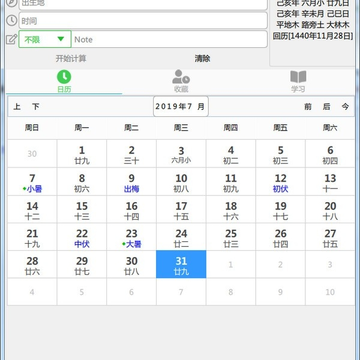
Task: Select July 25 廿三 date cell
Action: click(231, 237)
